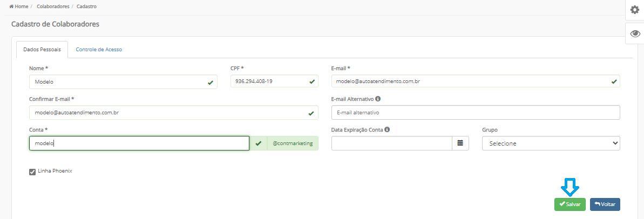Click into the CPF field
Viewport: 644px width, 219px height.
pyautogui.click(x=274, y=81)
